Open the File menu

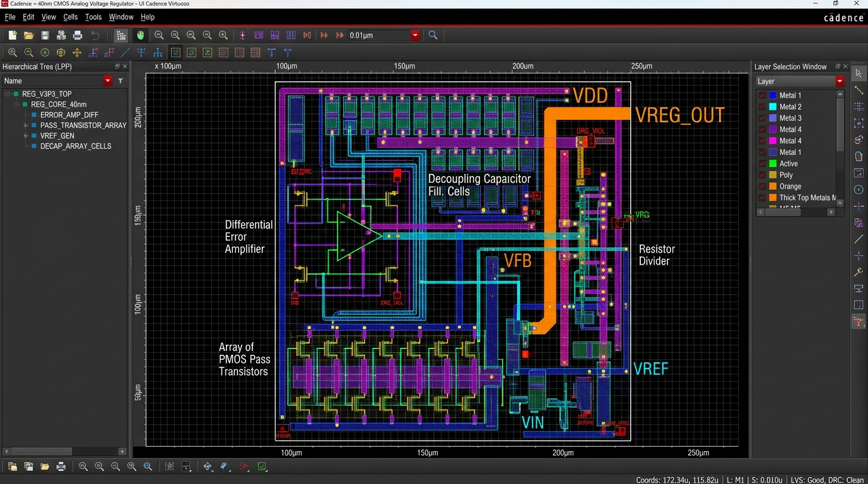[10, 17]
